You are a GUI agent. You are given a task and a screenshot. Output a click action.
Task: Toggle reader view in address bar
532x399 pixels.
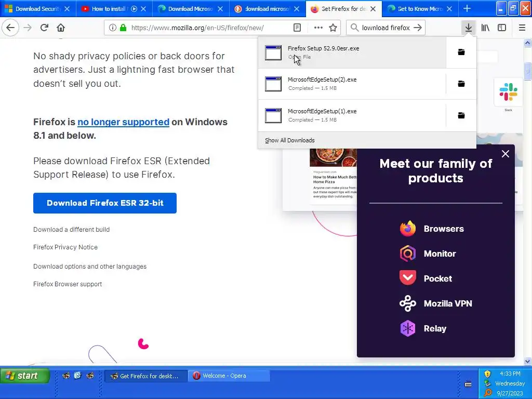(x=297, y=28)
